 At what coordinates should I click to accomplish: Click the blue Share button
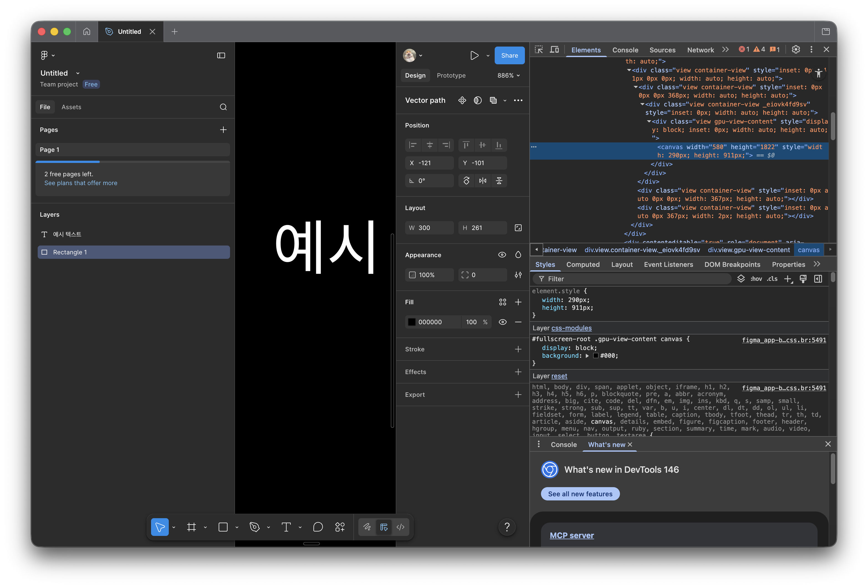509,55
